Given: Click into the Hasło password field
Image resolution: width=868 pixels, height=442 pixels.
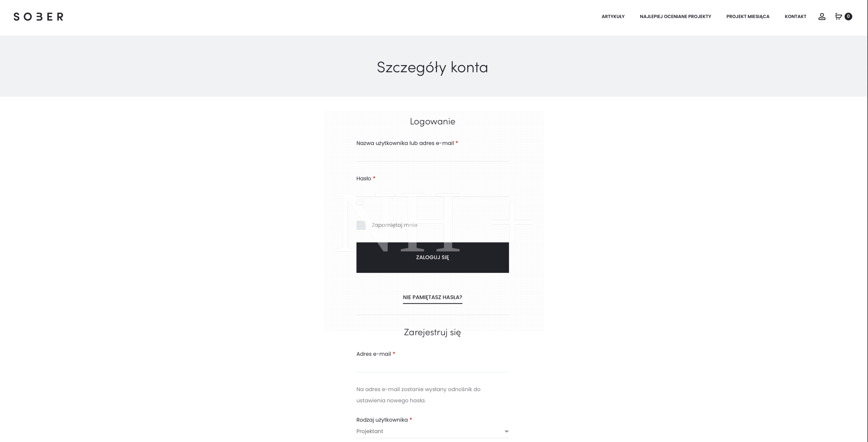Looking at the screenshot, I should point(432,191).
